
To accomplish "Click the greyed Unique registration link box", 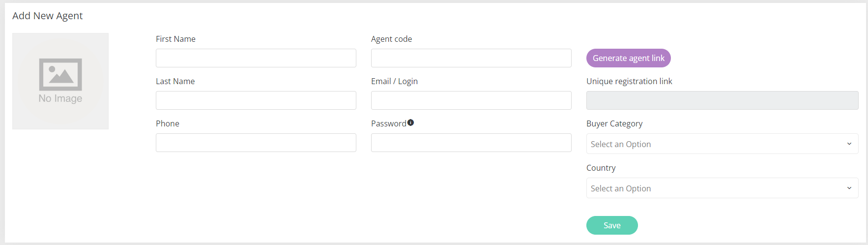I will pos(722,100).
